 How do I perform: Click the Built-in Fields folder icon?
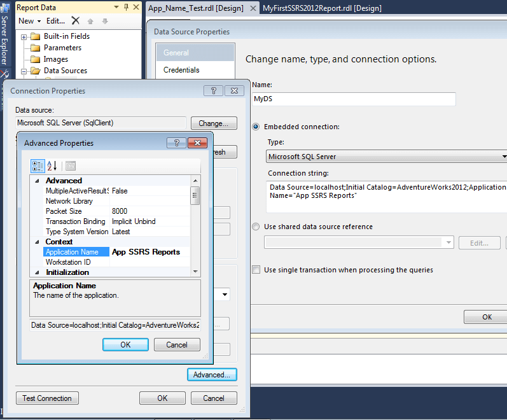point(35,36)
